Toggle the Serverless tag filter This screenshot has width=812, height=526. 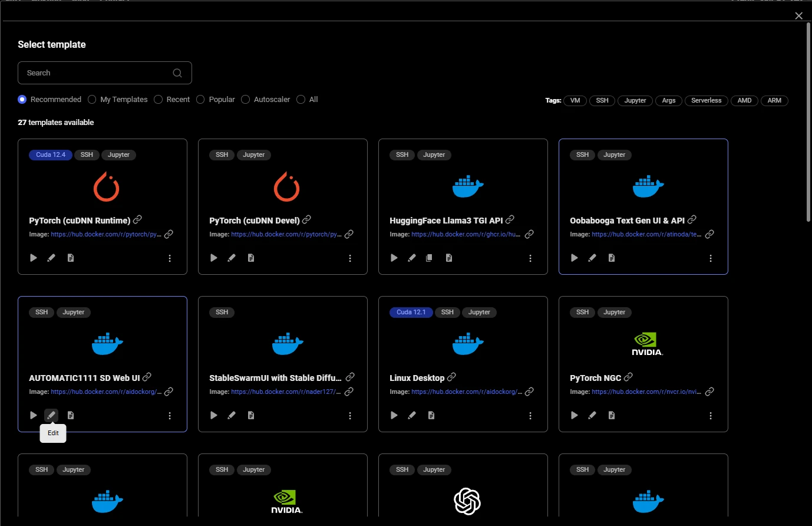point(707,101)
